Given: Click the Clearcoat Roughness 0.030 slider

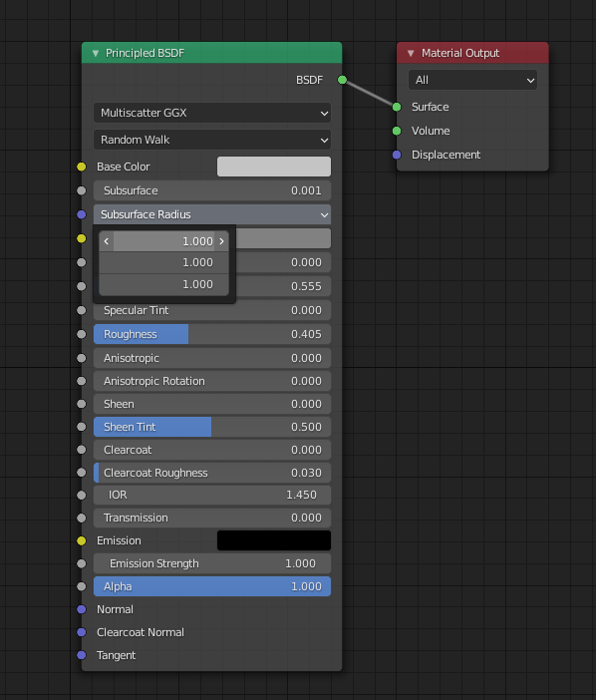Looking at the screenshot, I should [212, 473].
